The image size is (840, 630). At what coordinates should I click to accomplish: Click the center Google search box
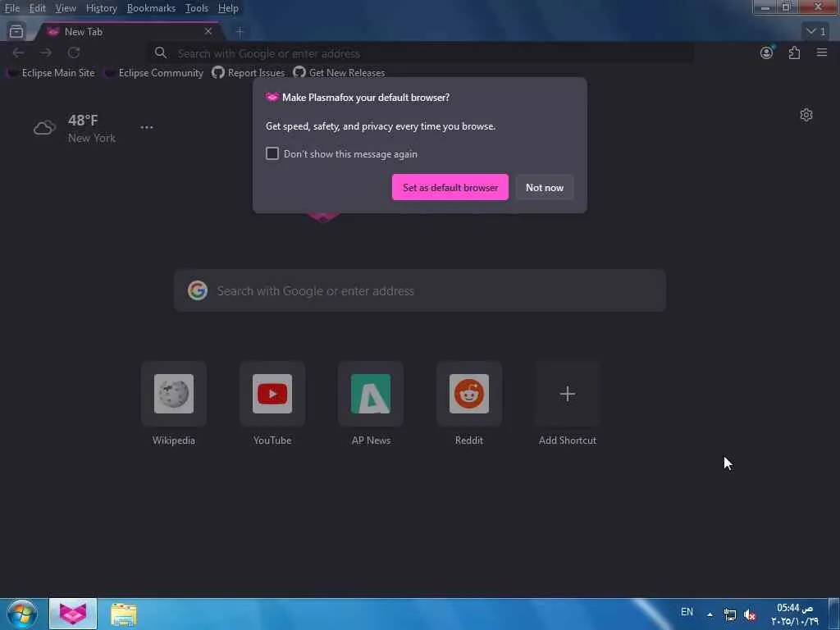pyautogui.click(x=420, y=290)
